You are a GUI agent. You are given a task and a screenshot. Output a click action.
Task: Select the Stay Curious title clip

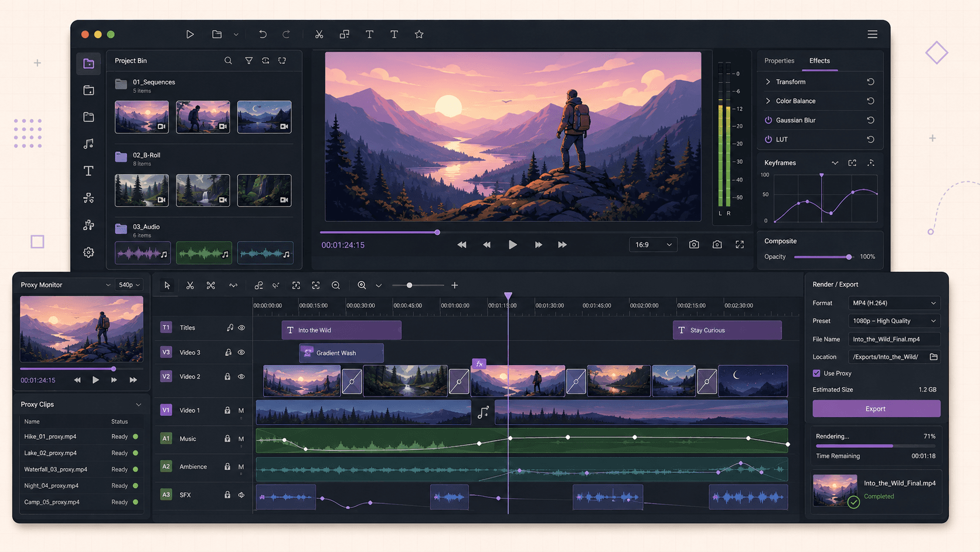coord(727,330)
